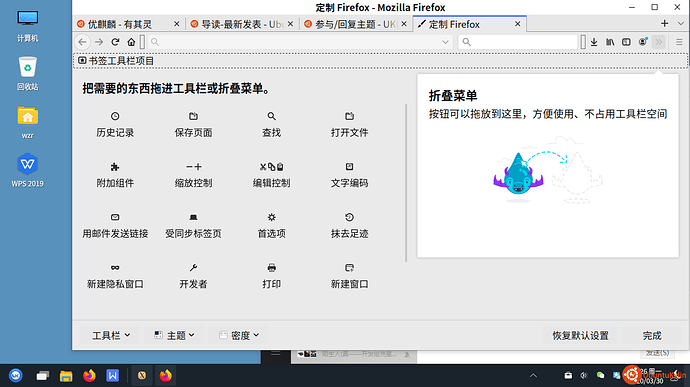690x387 pixels.
Task: Select the 定制 Firefox tab
Action: pyautogui.click(x=469, y=24)
